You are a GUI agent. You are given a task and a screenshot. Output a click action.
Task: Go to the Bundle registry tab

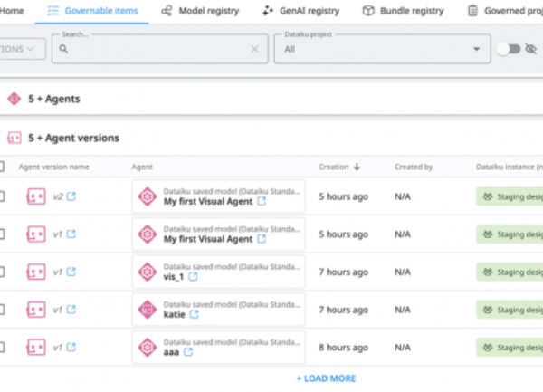403,11
